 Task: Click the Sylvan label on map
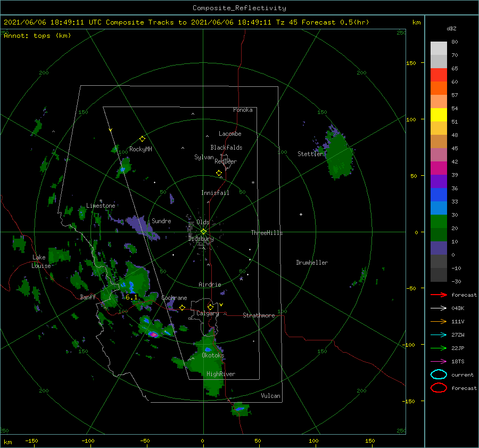coord(204,157)
